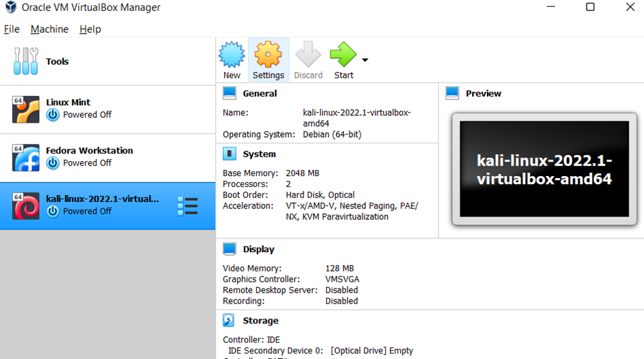This screenshot has width=644, height=359.
Task: Click the General section icon
Action: coord(230,93)
